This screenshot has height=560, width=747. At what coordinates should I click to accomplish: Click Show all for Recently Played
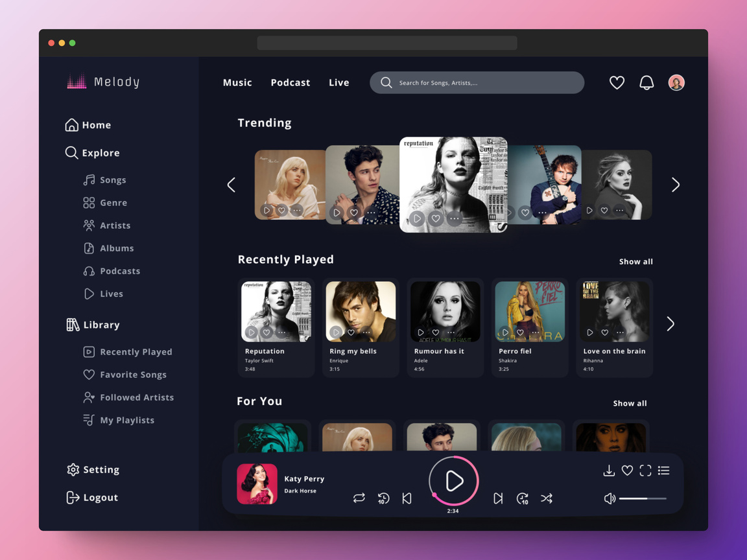coord(635,262)
